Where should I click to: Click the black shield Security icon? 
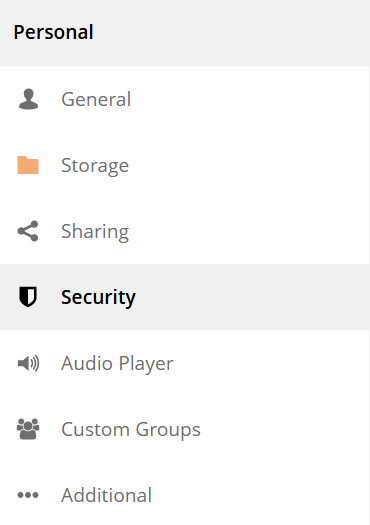(28, 297)
